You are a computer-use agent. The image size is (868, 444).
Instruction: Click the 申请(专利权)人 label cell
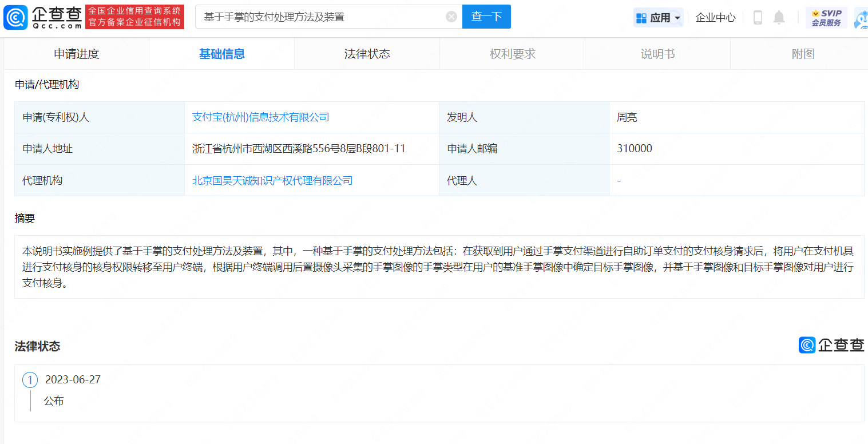100,117
